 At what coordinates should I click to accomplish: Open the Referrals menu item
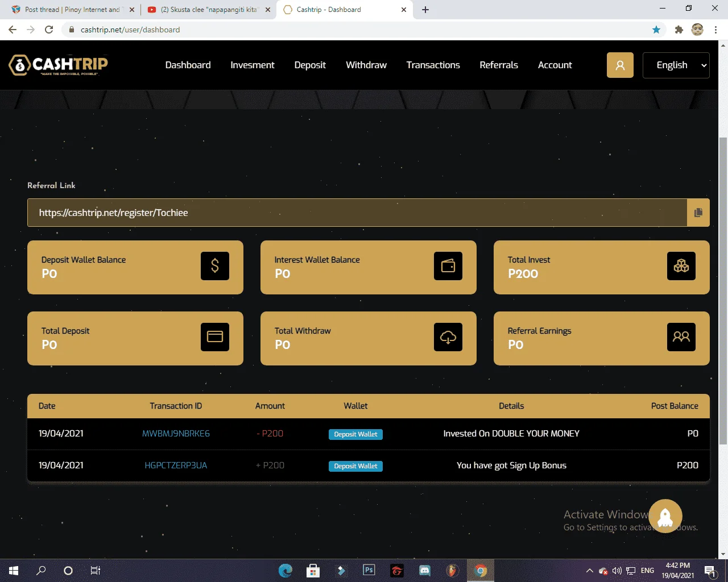click(499, 65)
